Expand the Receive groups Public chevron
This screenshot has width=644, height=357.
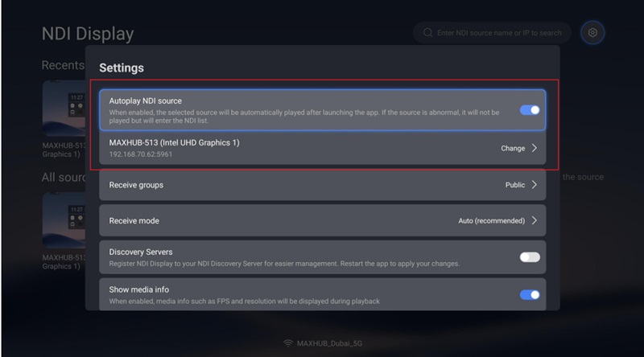click(x=535, y=185)
